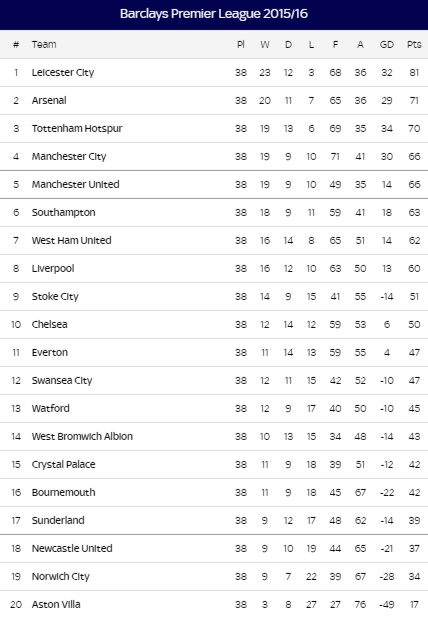Image resolution: width=428 pixels, height=624 pixels.
Task: Select the Arsenal row team name
Action: click(49, 100)
